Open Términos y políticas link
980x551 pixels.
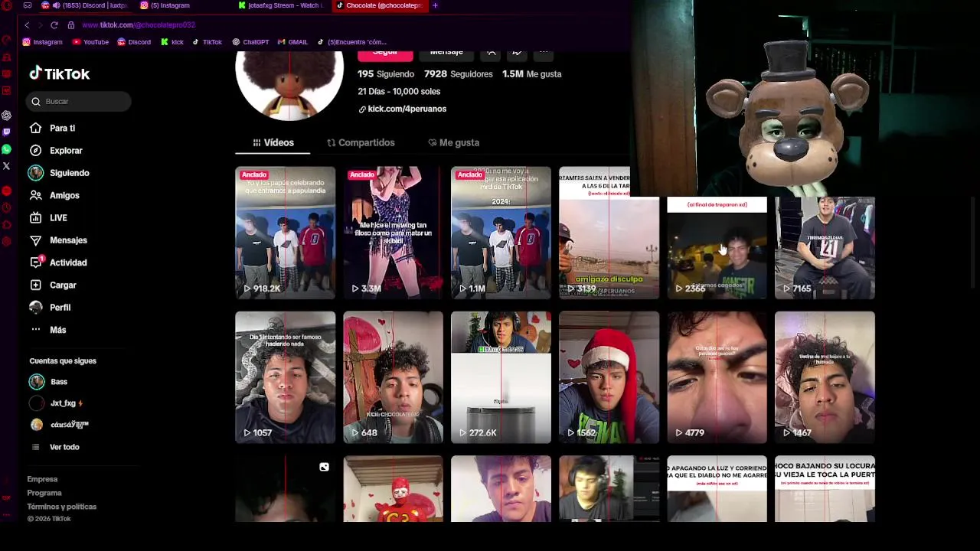pyautogui.click(x=62, y=507)
